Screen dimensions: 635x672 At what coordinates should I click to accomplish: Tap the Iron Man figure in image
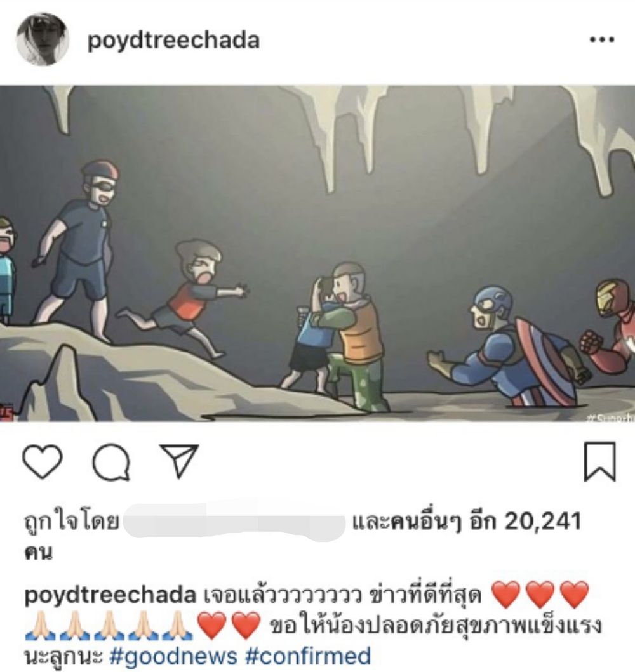point(608,326)
